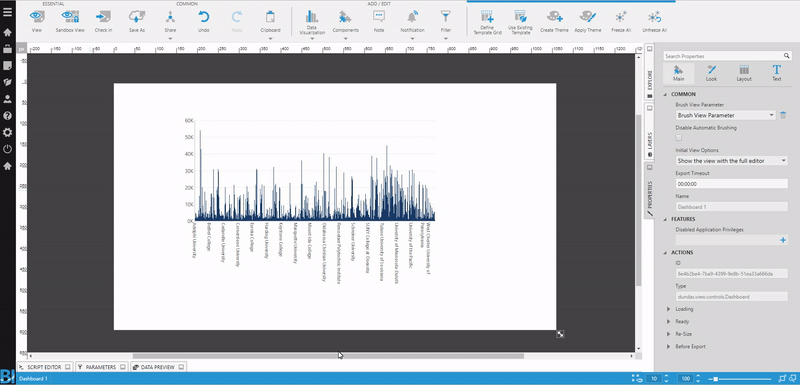This screenshot has width=800, height=385.
Task: Expand the Re-Size action
Action: (x=669, y=334)
